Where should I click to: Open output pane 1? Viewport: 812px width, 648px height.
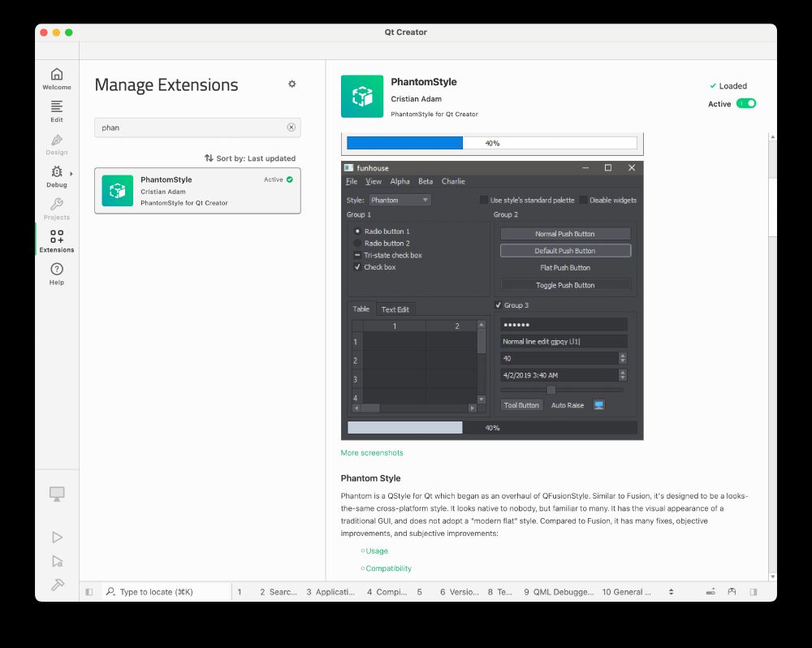(x=240, y=591)
